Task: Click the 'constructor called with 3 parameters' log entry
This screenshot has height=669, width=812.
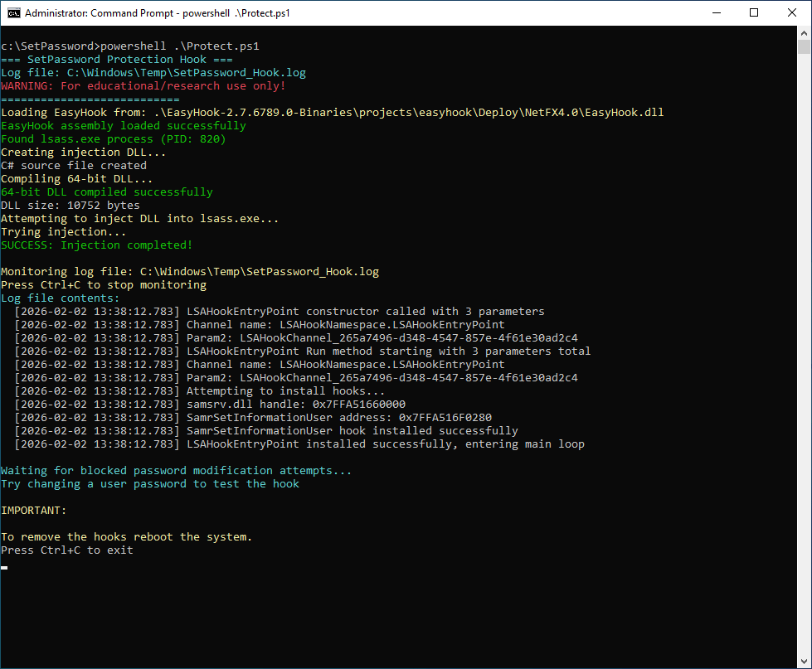Action: point(280,312)
